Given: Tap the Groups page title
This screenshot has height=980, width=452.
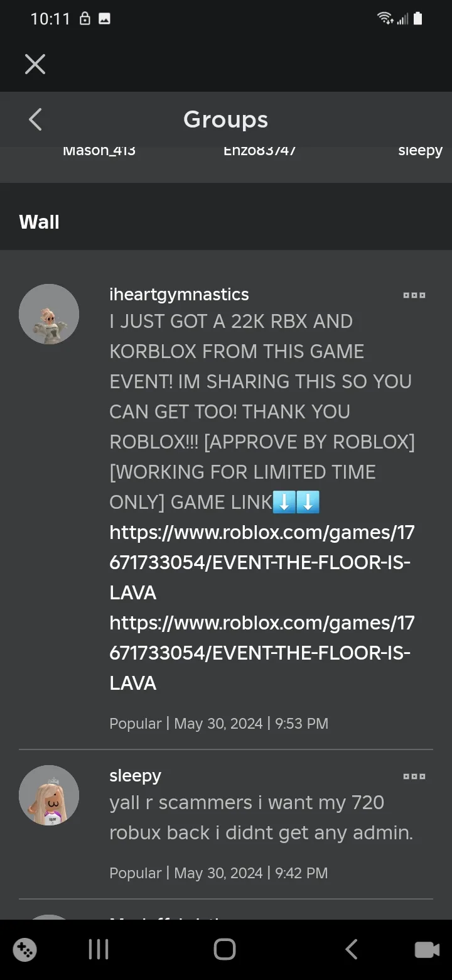Looking at the screenshot, I should point(226,119).
